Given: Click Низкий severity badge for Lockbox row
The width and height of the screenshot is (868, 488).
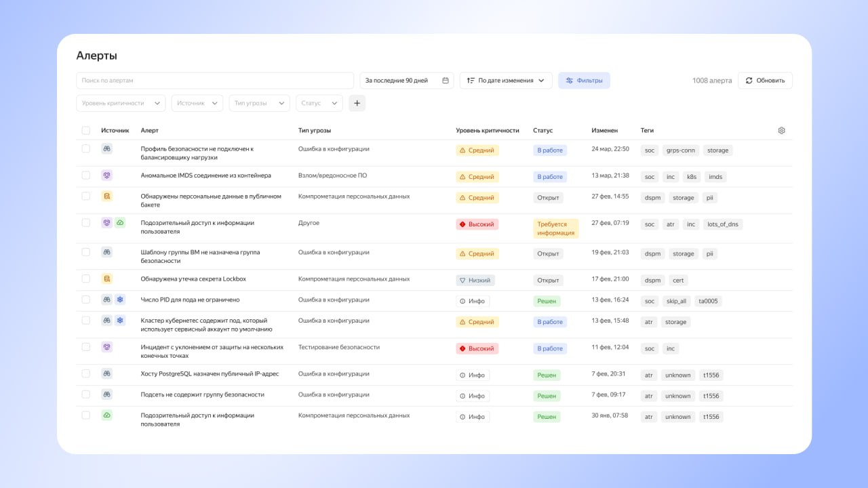Looking at the screenshot, I should (475, 280).
